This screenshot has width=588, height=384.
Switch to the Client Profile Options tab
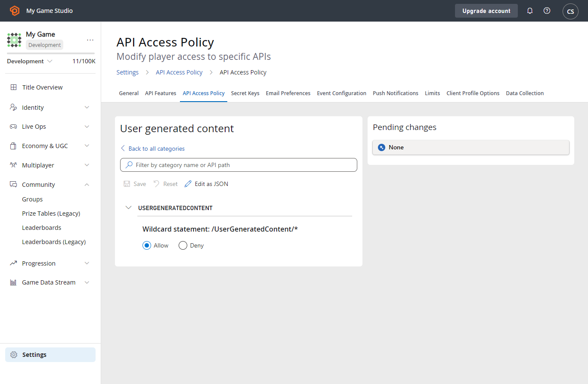click(x=473, y=93)
